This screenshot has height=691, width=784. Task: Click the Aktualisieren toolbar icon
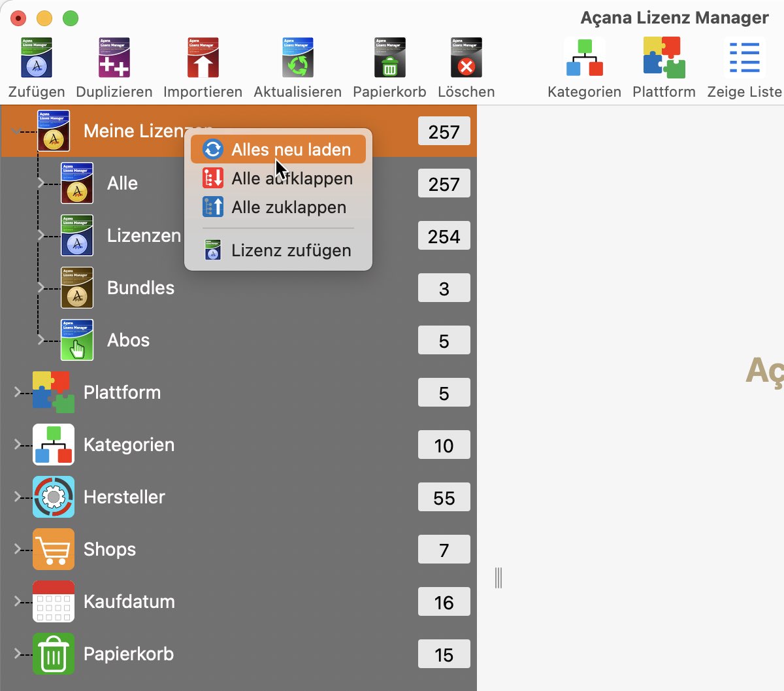[298, 58]
